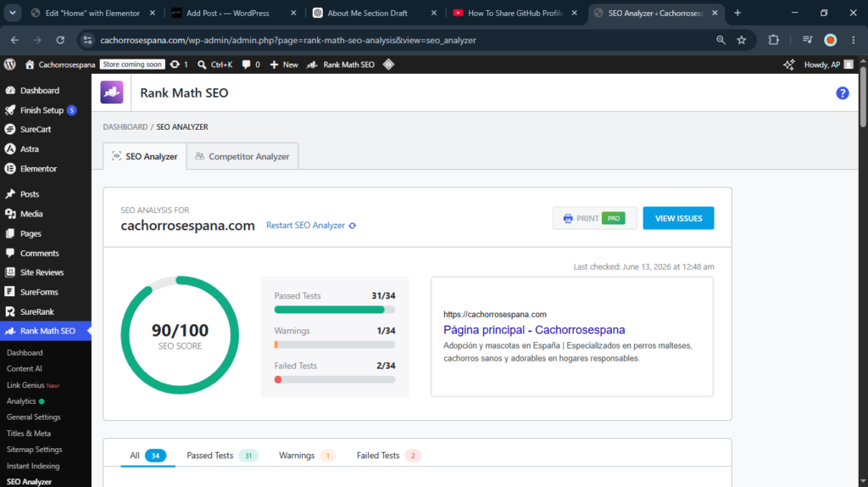
Task: Open the browser zoom magnifier icon
Action: click(721, 40)
